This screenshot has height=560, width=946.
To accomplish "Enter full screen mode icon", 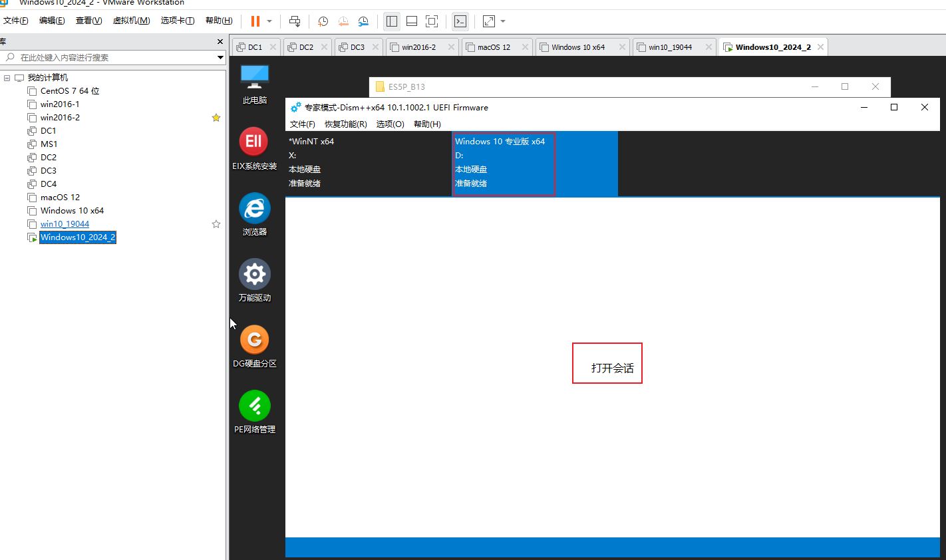I will tap(432, 21).
